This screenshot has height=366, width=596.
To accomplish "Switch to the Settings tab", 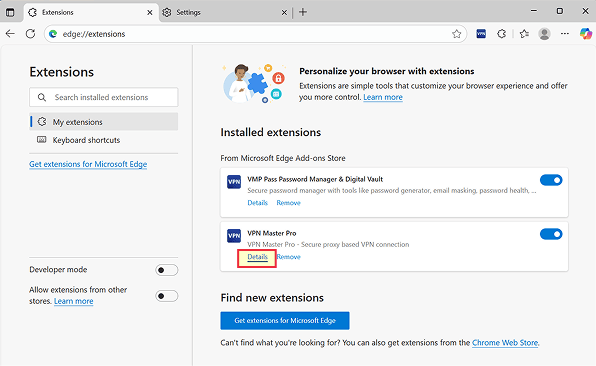I will tap(225, 13).
